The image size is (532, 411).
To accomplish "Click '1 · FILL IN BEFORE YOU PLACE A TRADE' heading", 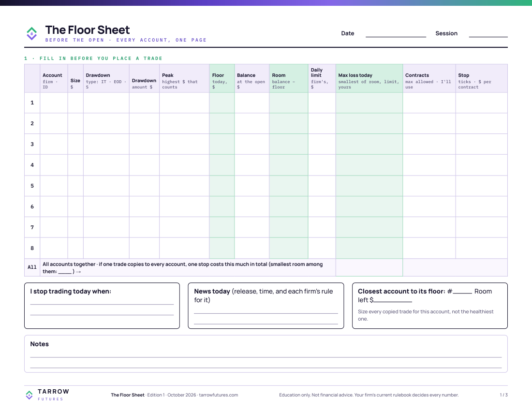I will (x=93, y=59).
